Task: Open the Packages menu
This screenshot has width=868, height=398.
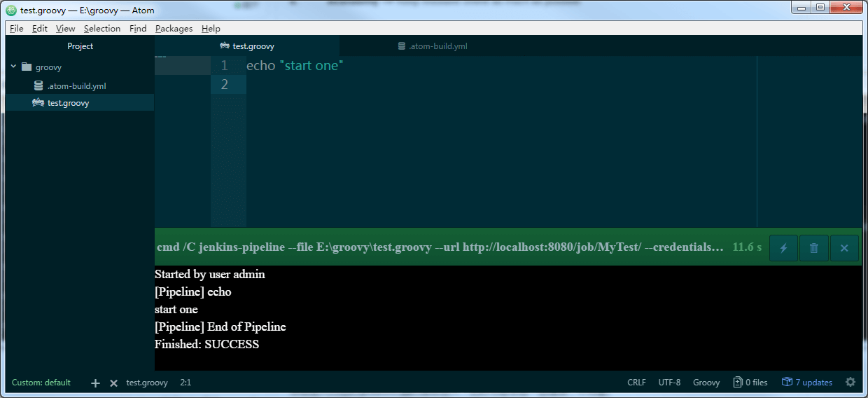Action: coord(174,29)
